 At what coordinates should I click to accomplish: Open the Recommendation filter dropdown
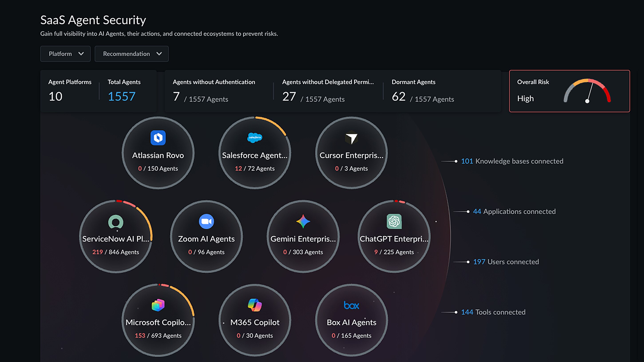(131, 54)
